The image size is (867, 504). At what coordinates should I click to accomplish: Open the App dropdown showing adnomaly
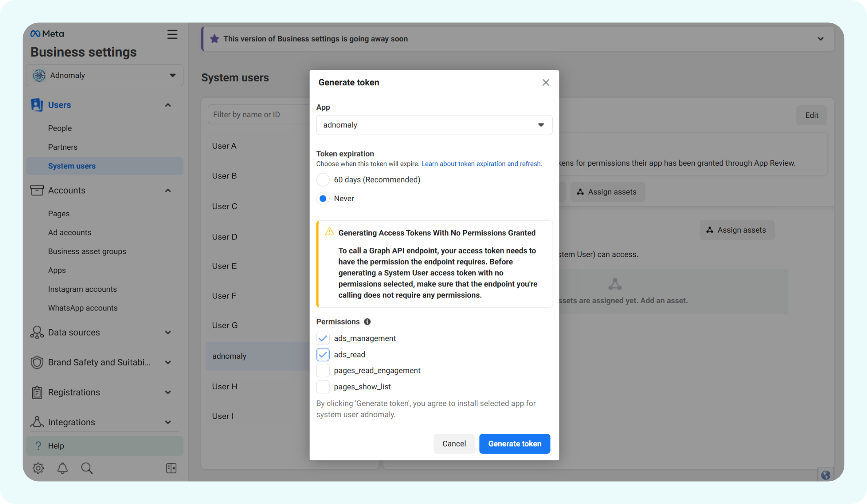[434, 125]
